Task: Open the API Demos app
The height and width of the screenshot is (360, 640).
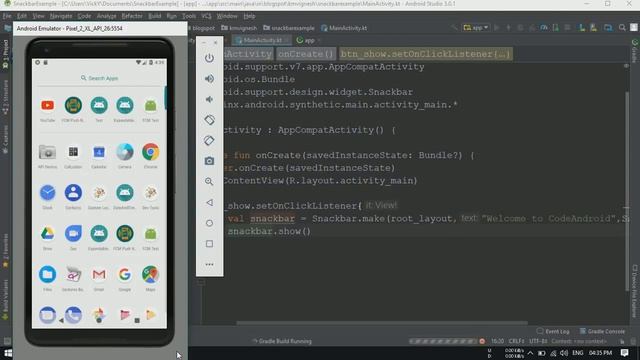Action: [47, 152]
